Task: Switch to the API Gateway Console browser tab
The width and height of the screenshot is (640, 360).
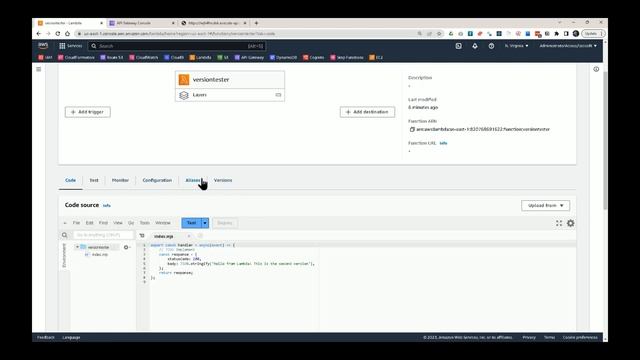Action: coord(141,23)
